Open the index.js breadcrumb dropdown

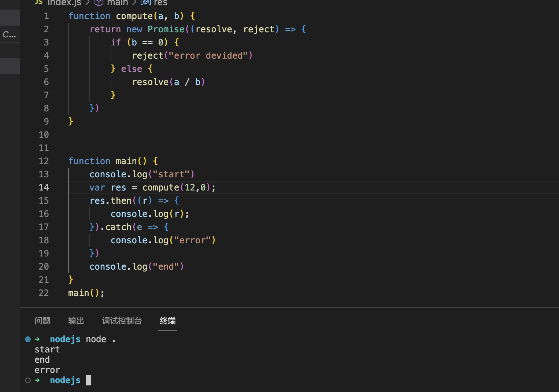click(64, 3)
